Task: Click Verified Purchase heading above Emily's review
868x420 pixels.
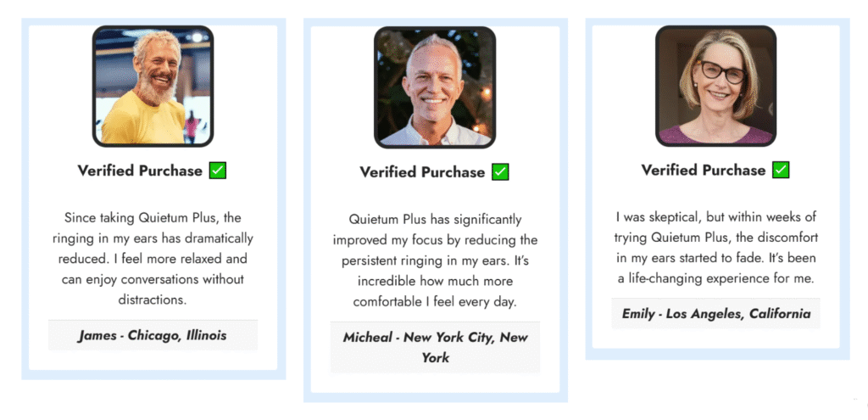Action: (x=704, y=170)
